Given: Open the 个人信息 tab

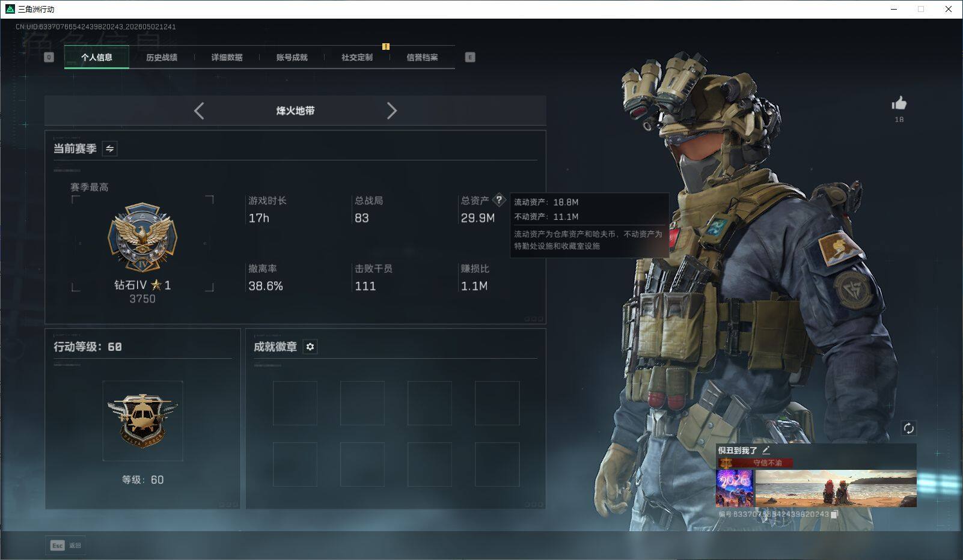Looking at the screenshot, I should pos(97,58).
